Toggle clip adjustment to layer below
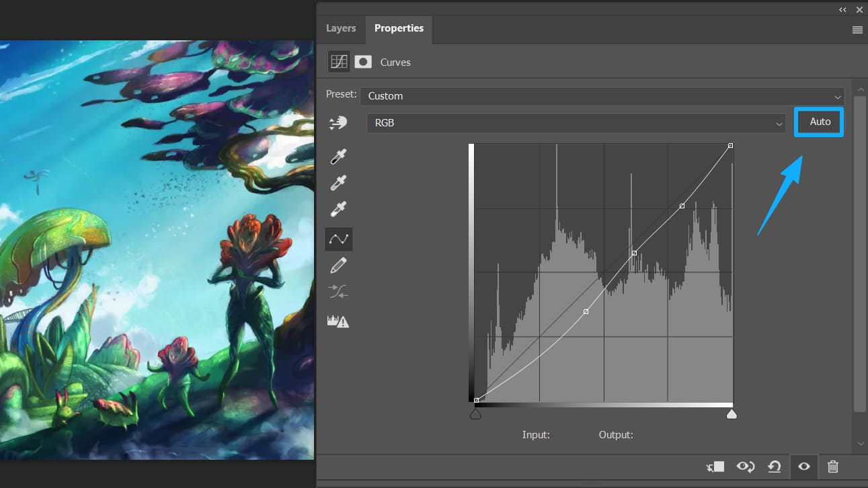Viewport: 868px width, 488px height. [715, 466]
